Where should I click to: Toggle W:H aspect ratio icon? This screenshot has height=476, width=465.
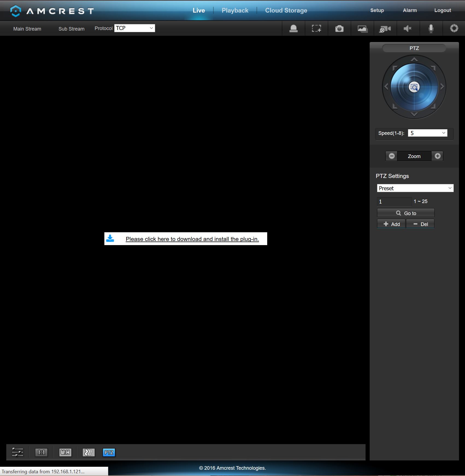(x=65, y=452)
